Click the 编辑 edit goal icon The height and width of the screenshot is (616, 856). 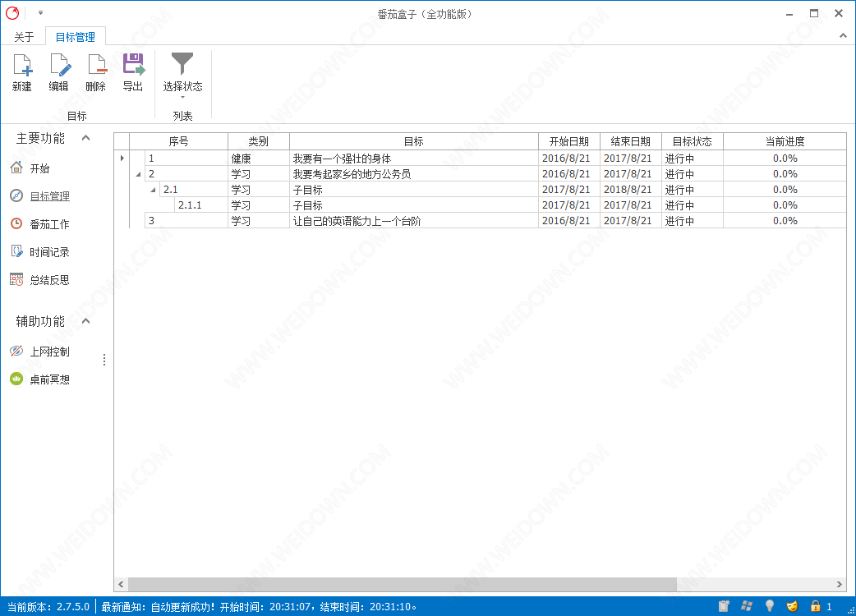59,65
